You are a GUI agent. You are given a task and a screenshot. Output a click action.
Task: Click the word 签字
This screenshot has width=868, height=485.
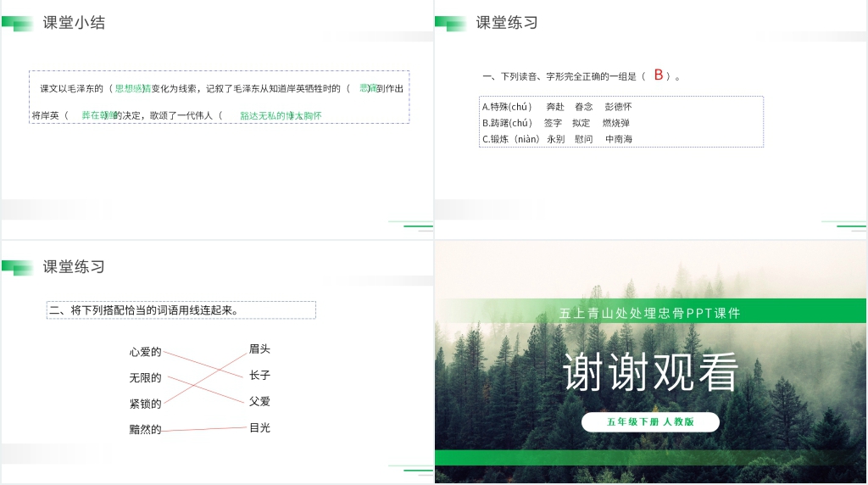[x=553, y=123]
